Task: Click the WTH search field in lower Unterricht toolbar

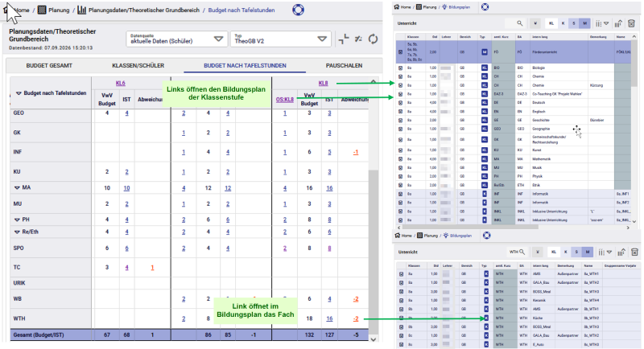Action: point(518,252)
